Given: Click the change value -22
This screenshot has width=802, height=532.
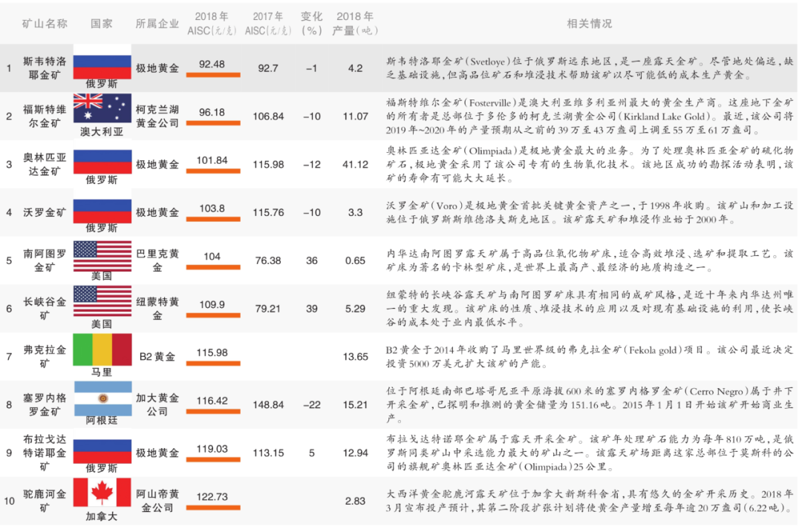Looking at the screenshot, I should tap(311, 404).
